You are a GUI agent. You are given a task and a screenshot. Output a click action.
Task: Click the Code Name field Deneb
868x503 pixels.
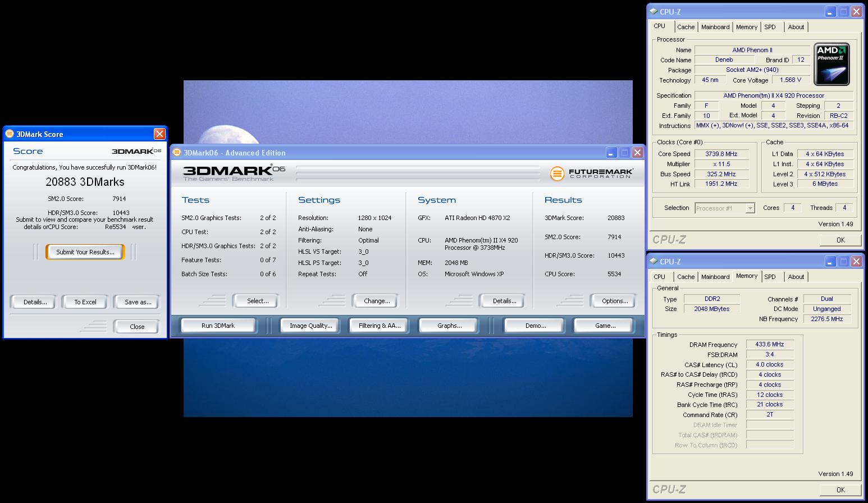coord(724,60)
